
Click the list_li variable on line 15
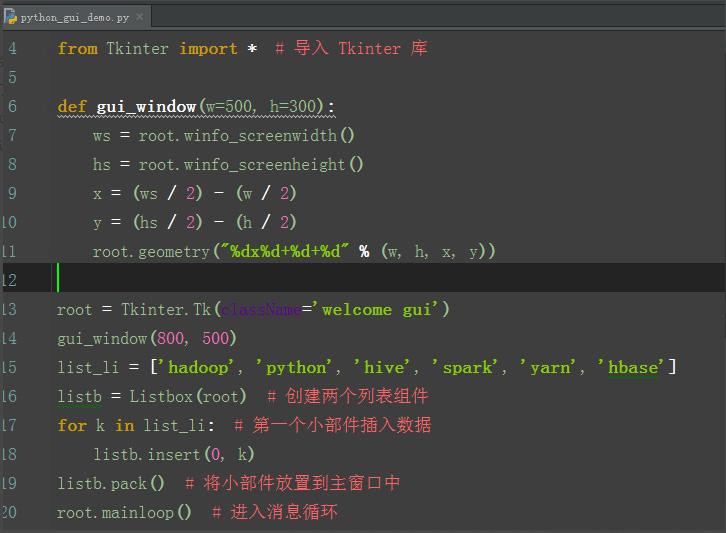(88, 368)
